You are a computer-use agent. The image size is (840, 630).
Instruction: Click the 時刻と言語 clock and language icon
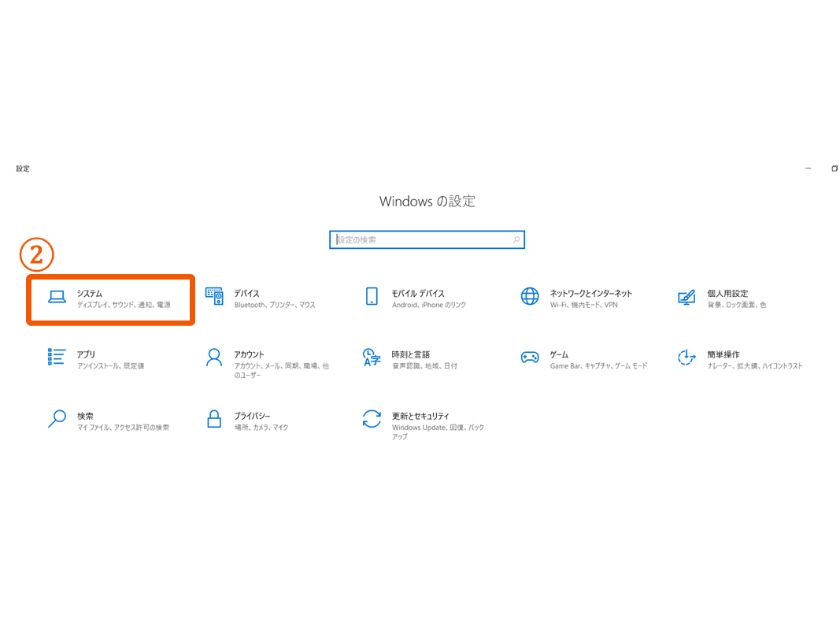click(372, 358)
